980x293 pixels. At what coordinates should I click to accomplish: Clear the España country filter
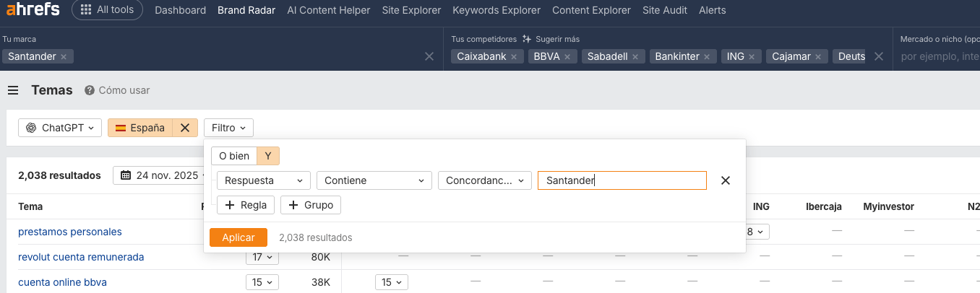click(185, 128)
